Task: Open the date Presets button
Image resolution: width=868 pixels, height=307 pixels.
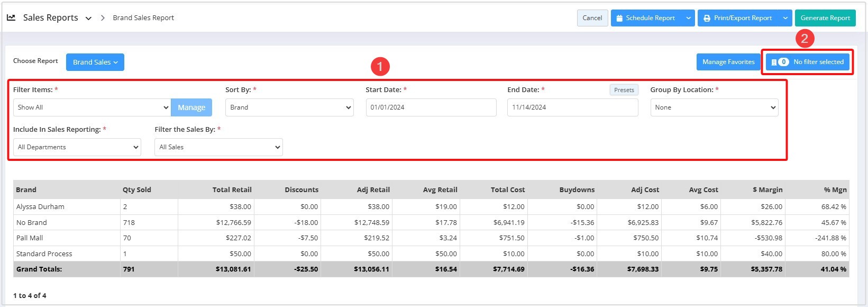Action: 624,90
